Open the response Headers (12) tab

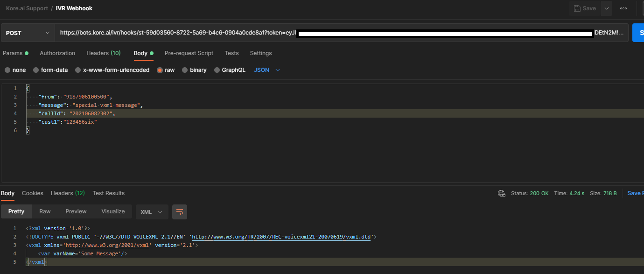pyautogui.click(x=68, y=193)
